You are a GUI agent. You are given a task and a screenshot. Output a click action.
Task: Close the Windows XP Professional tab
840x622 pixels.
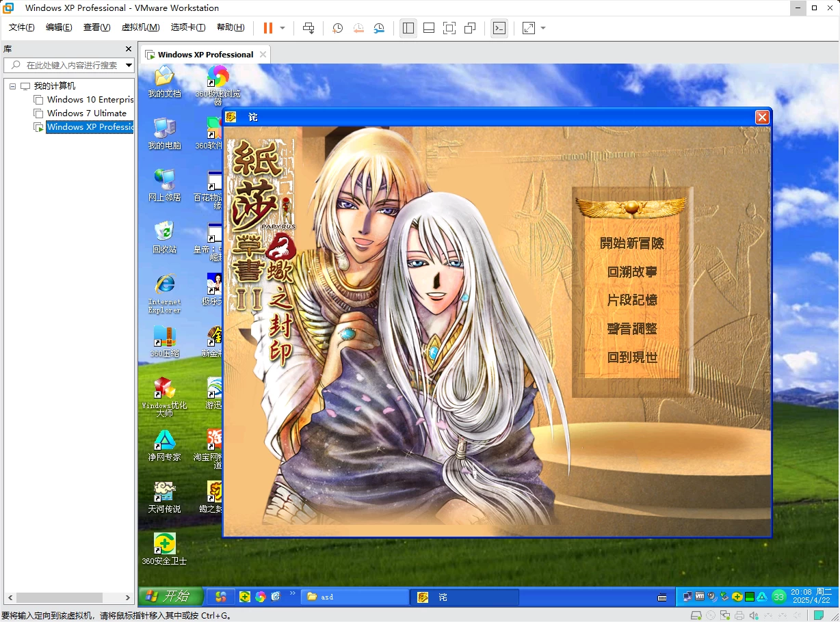(263, 55)
